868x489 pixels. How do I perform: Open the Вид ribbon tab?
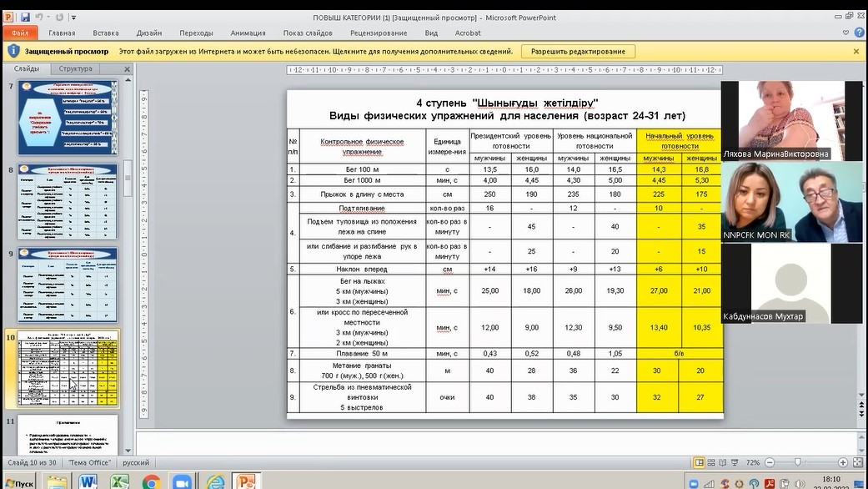point(431,33)
